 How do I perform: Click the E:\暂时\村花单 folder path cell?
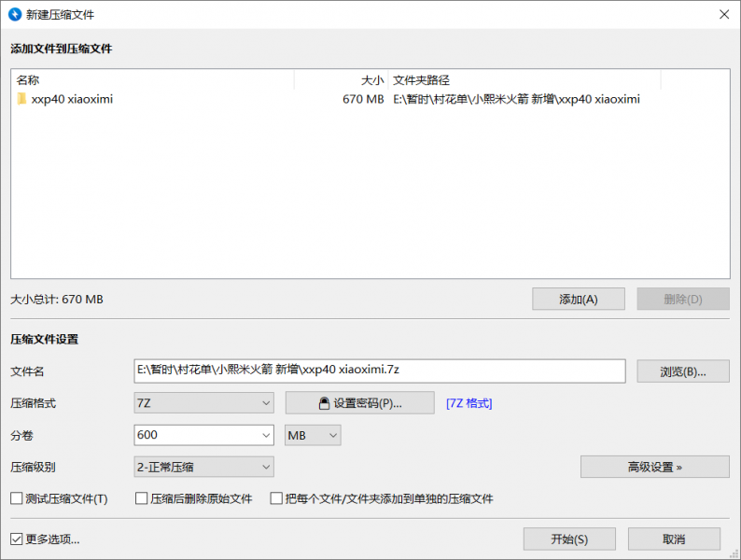click(516, 99)
